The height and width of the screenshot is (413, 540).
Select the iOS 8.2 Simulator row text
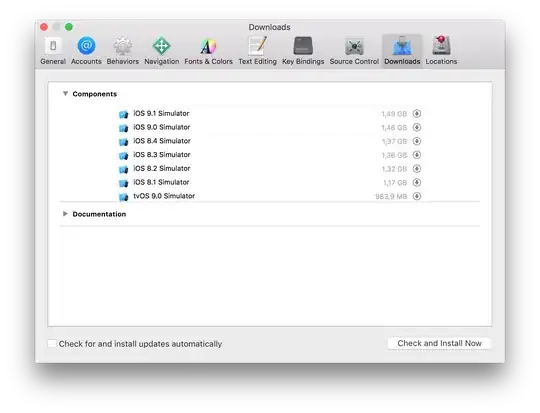(x=162, y=168)
